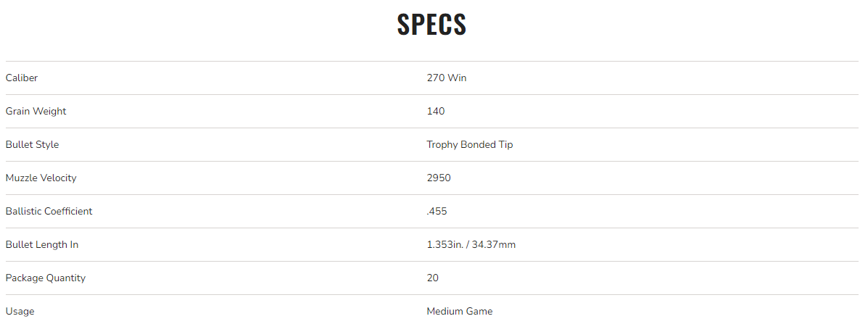
Task: Select the package quantity value 20
Action: click(432, 278)
